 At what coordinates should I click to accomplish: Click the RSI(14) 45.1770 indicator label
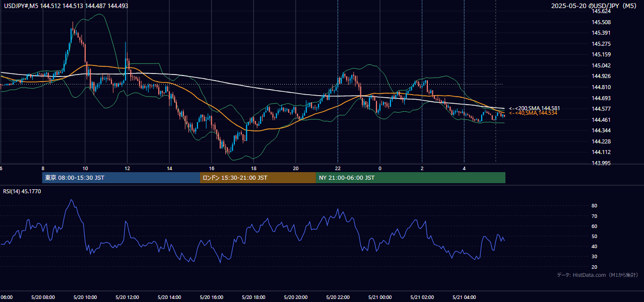(22, 191)
